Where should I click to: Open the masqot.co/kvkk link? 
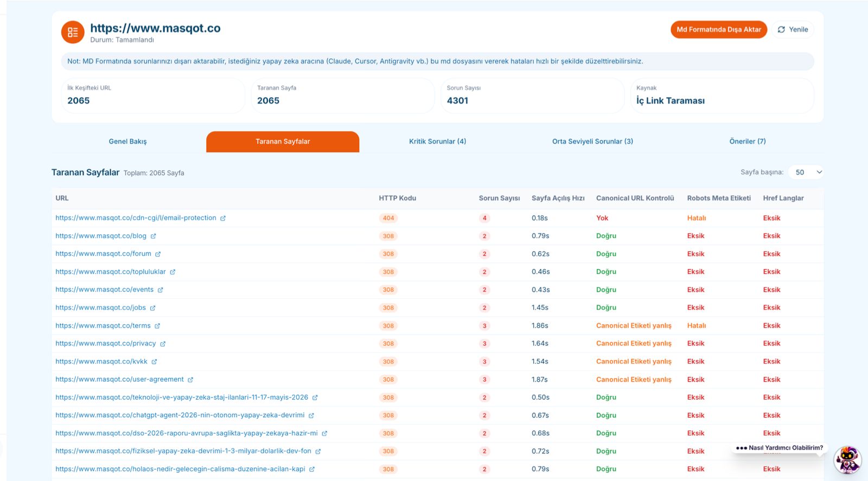101,361
